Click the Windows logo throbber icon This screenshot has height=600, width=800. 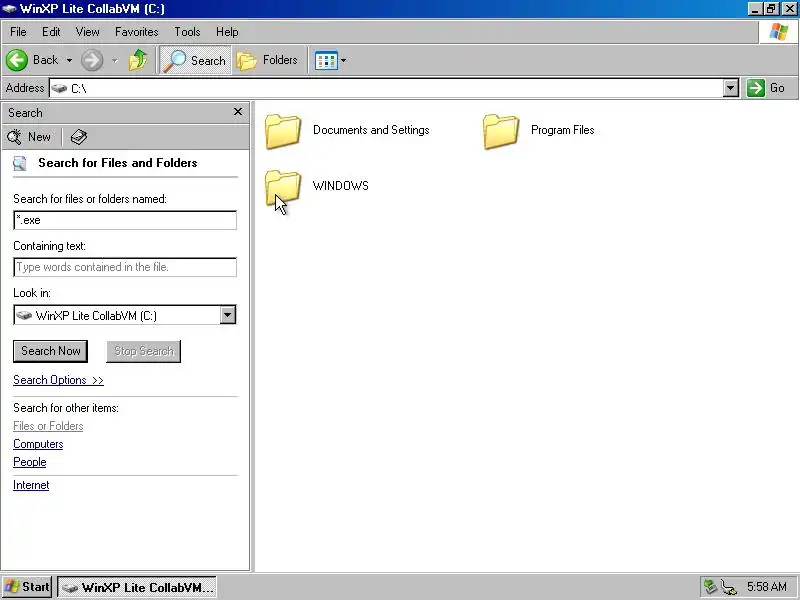(779, 32)
